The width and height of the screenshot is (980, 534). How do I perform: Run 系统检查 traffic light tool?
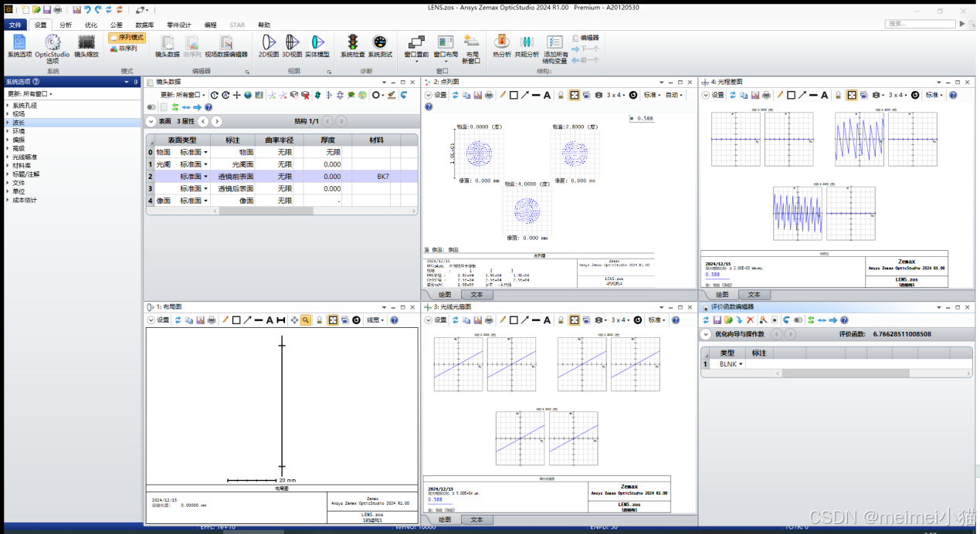(x=352, y=46)
